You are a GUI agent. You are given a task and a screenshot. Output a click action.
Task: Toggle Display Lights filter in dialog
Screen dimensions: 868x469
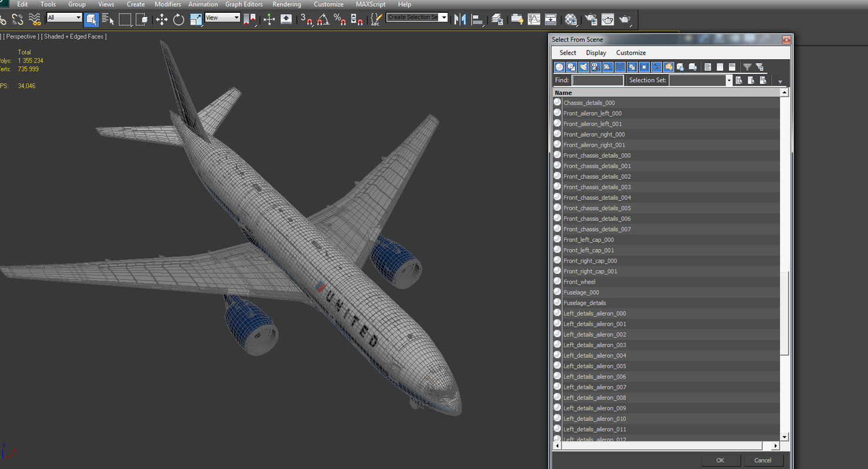click(584, 67)
